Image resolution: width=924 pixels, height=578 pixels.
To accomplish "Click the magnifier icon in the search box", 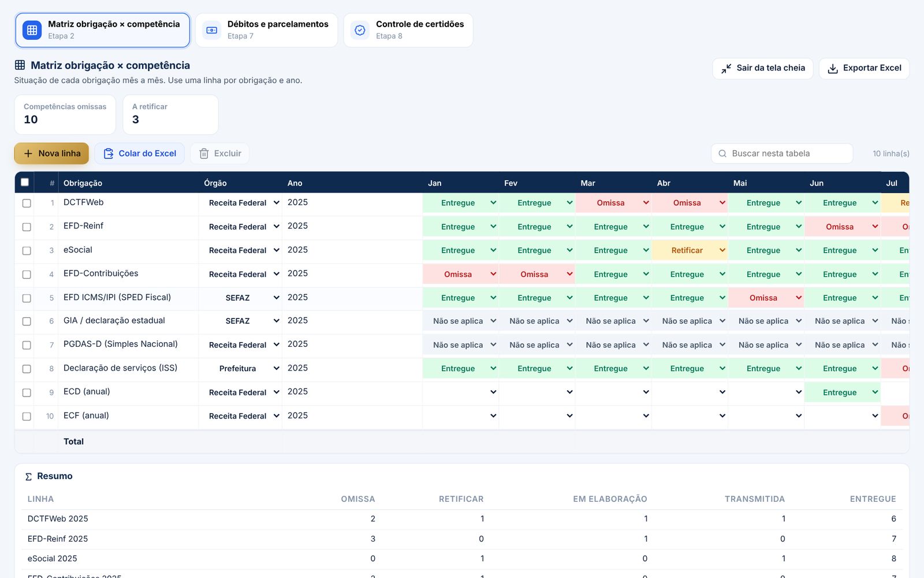I will click(x=722, y=154).
